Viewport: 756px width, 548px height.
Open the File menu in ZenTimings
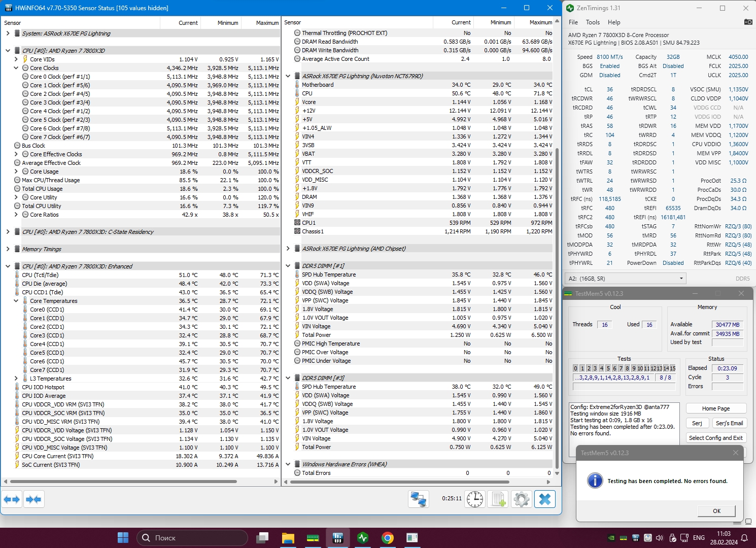(x=573, y=22)
